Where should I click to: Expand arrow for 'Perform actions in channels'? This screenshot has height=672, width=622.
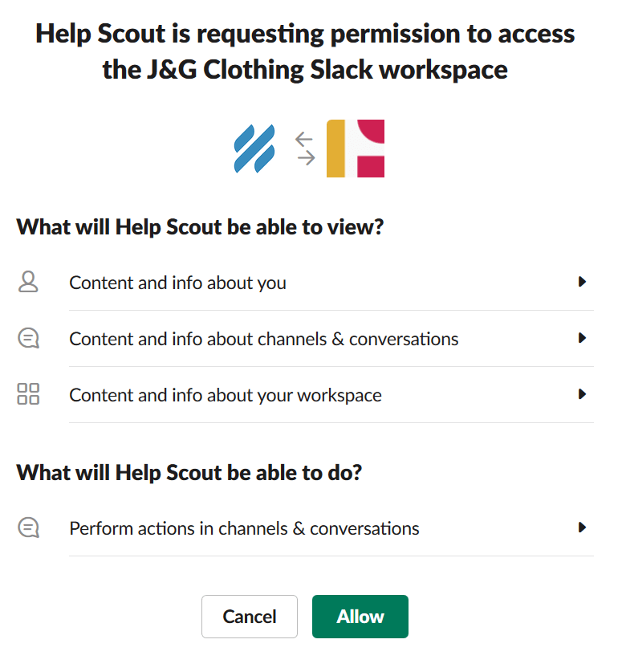[583, 527]
